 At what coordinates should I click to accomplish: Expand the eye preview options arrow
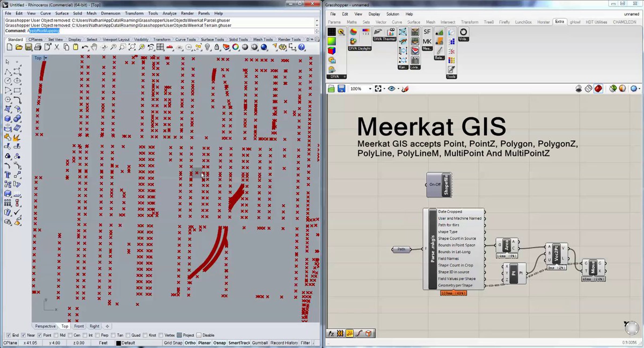point(398,89)
